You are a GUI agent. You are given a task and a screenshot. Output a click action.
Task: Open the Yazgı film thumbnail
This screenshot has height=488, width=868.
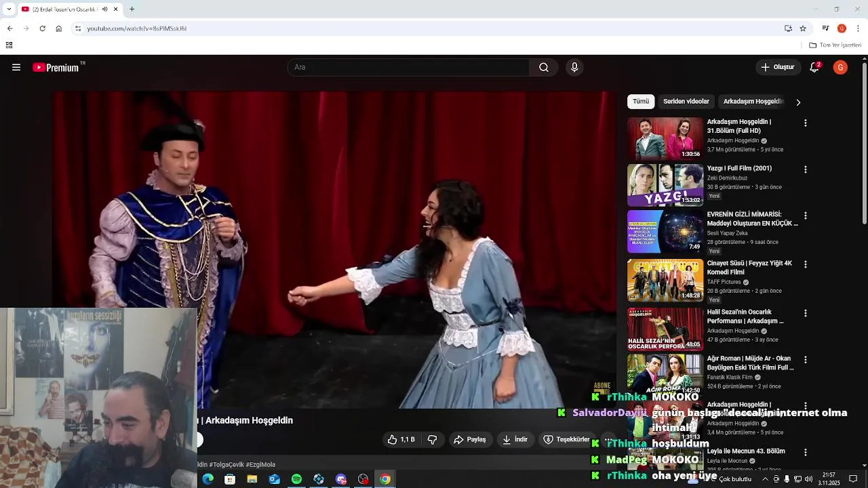665,185
